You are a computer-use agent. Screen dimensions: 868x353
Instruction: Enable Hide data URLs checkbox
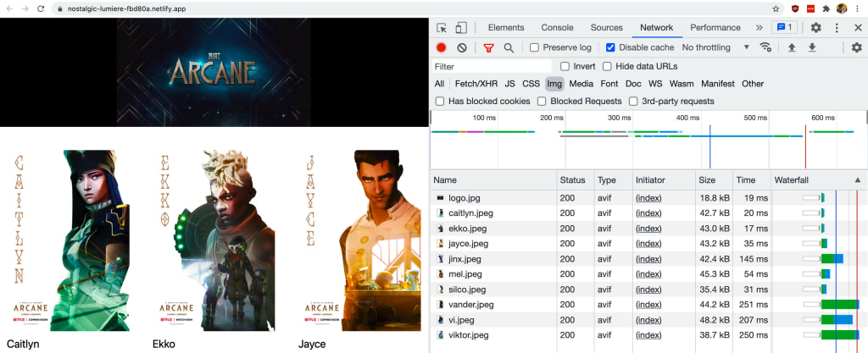click(x=607, y=67)
